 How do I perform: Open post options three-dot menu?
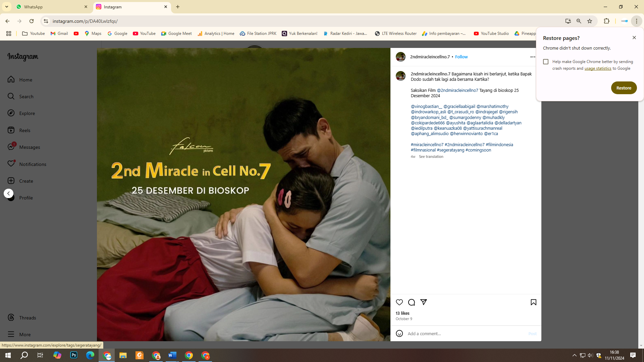pyautogui.click(x=533, y=57)
